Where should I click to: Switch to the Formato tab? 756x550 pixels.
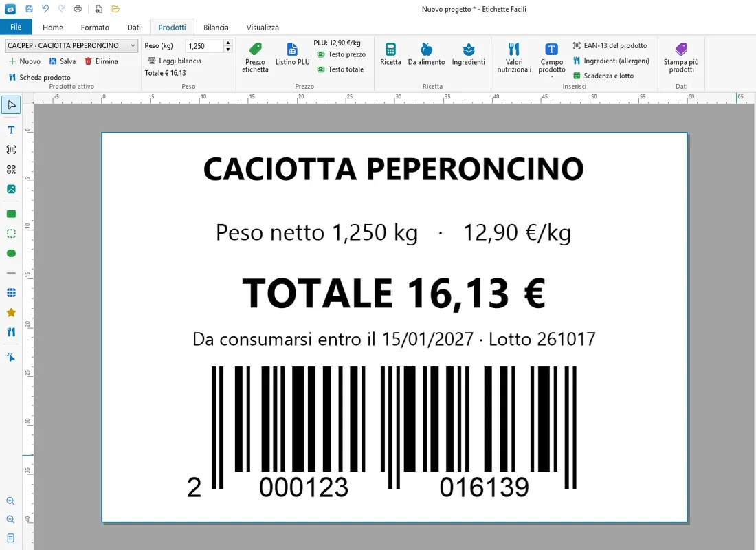(x=95, y=27)
